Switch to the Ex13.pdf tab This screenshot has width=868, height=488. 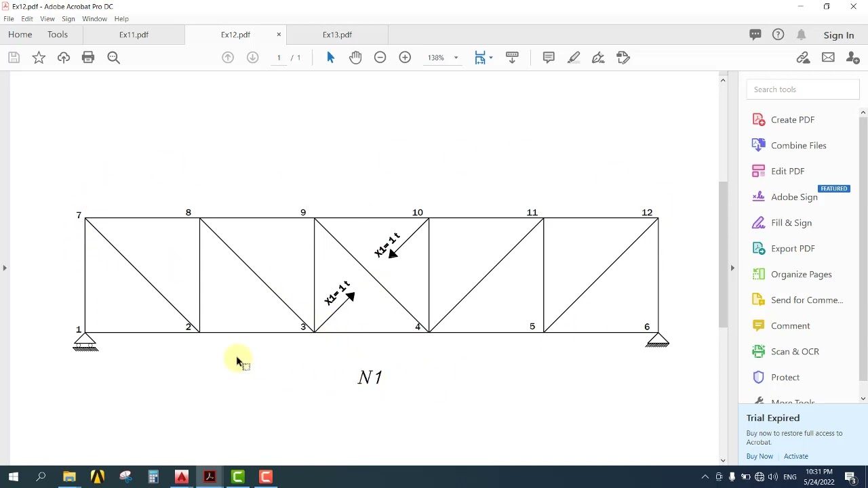pyautogui.click(x=337, y=35)
